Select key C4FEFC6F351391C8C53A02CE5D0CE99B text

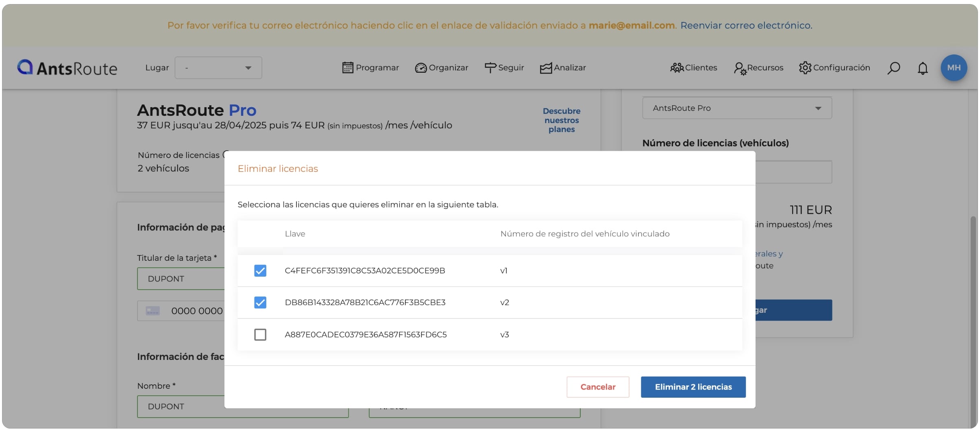coord(365,271)
